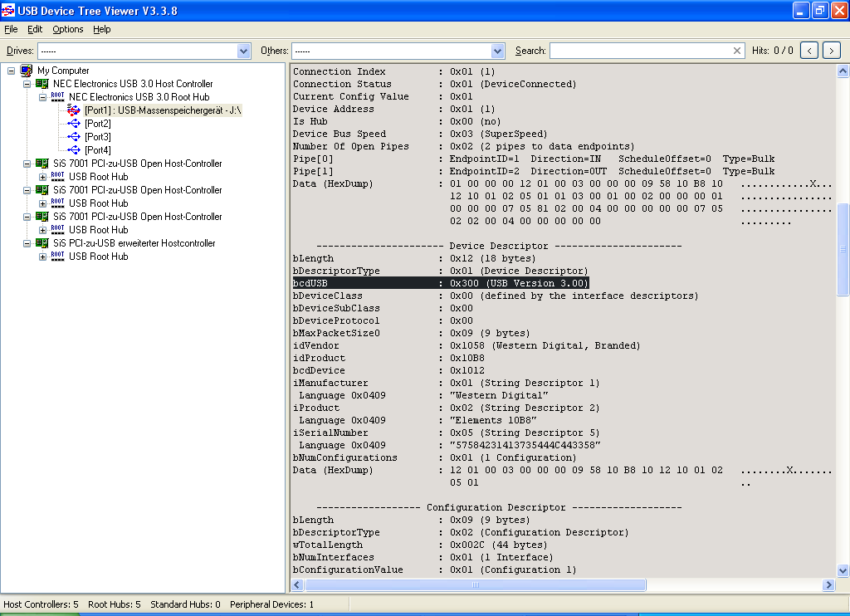Collapse the My Computer tree node
The height and width of the screenshot is (616, 850).
coord(11,71)
